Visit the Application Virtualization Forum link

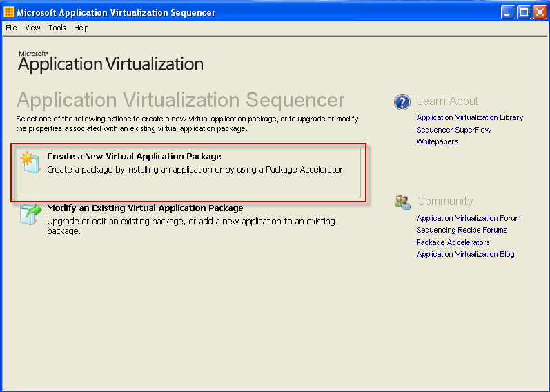pyautogui.click(x=469, y=218)
